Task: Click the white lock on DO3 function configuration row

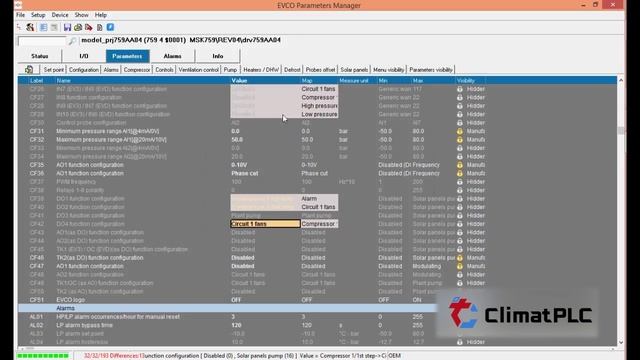Action: click(x=460, y=216)
